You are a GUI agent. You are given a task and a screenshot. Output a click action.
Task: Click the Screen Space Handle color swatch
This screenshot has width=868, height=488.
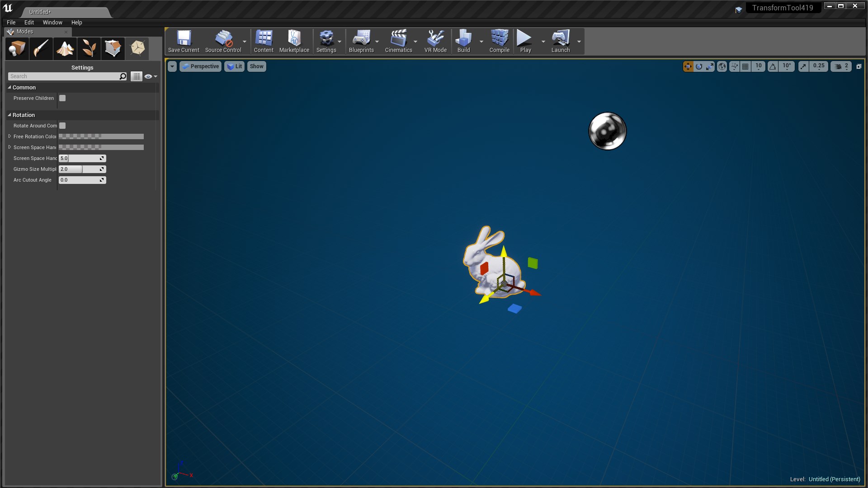101,147
